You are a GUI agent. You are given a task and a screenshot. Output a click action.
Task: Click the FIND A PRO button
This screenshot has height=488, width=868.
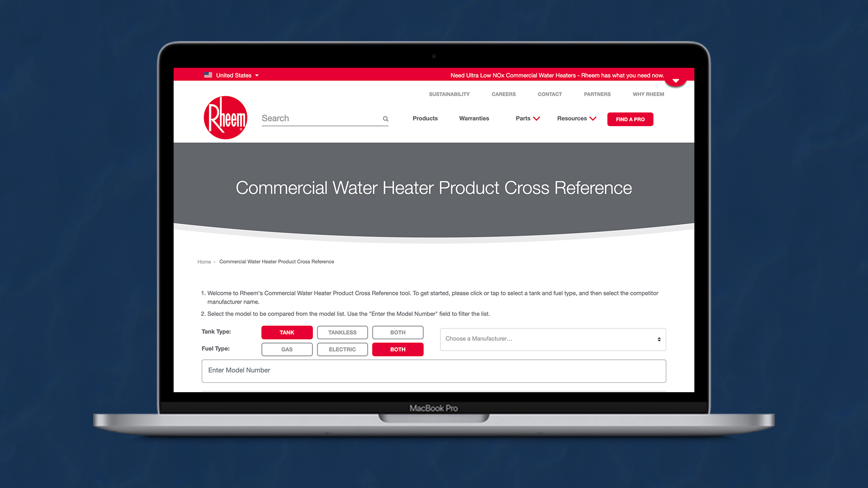pos(630,118)
